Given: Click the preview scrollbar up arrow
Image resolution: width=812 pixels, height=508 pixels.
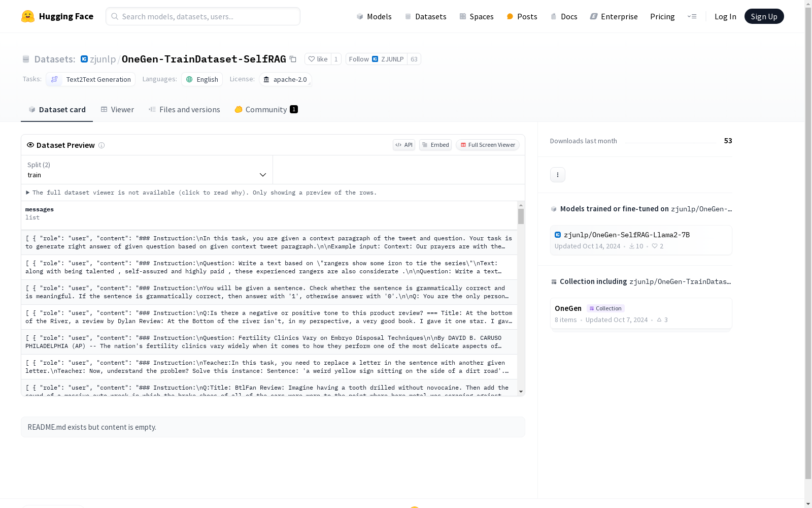Looking at the screenshot, I should point(521,205).
